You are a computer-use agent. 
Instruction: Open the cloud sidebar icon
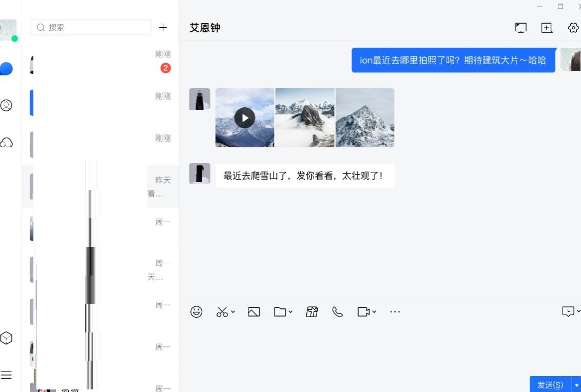click(x=6, y=143)
